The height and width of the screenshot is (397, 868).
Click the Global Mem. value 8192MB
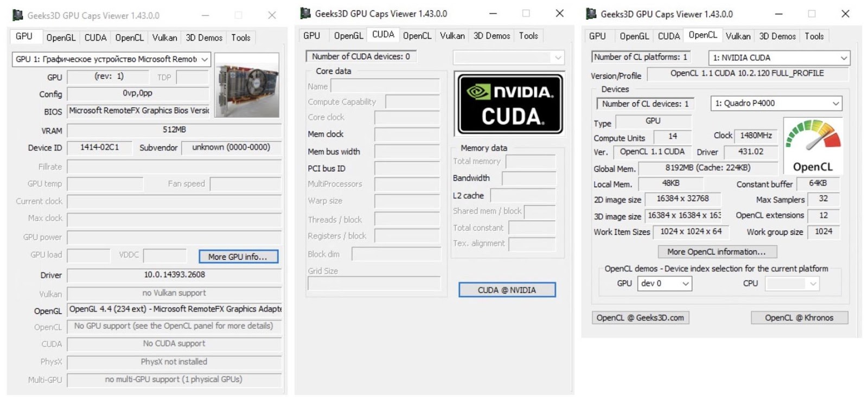pos(708,168)
